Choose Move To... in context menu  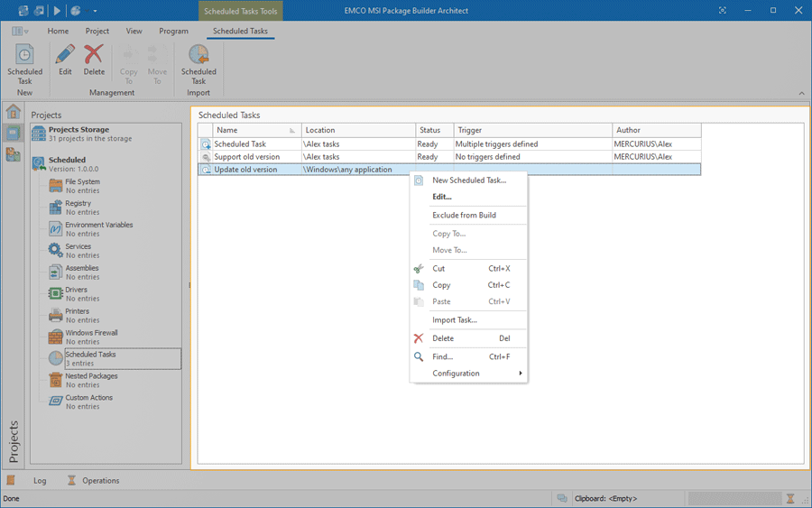[468, 250]
